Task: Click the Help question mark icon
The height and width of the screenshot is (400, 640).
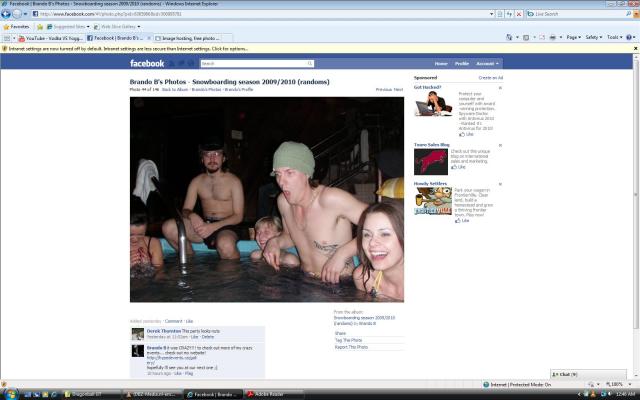Action: coord(629,37)
